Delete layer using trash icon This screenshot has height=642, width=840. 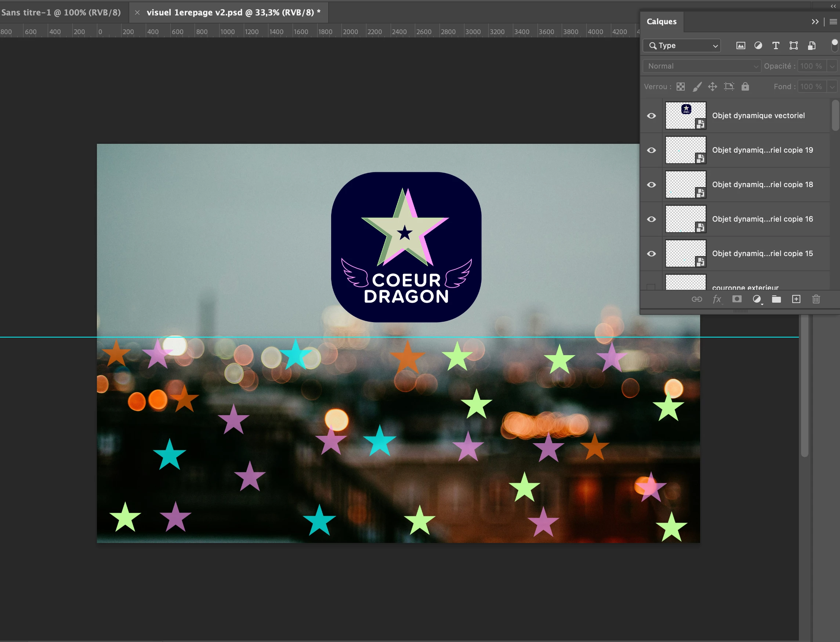pos(816,299)
